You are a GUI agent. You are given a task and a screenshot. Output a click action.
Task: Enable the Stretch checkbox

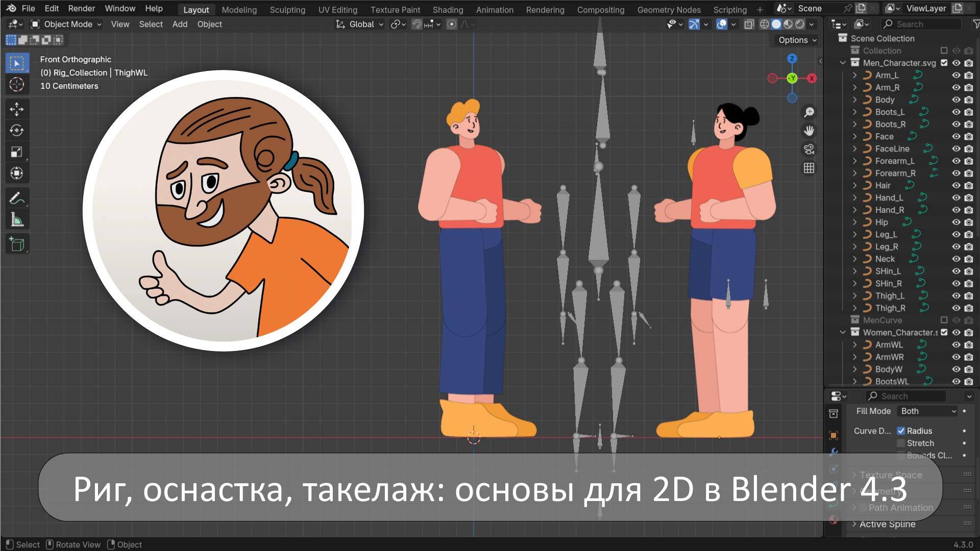click(901, 443)
